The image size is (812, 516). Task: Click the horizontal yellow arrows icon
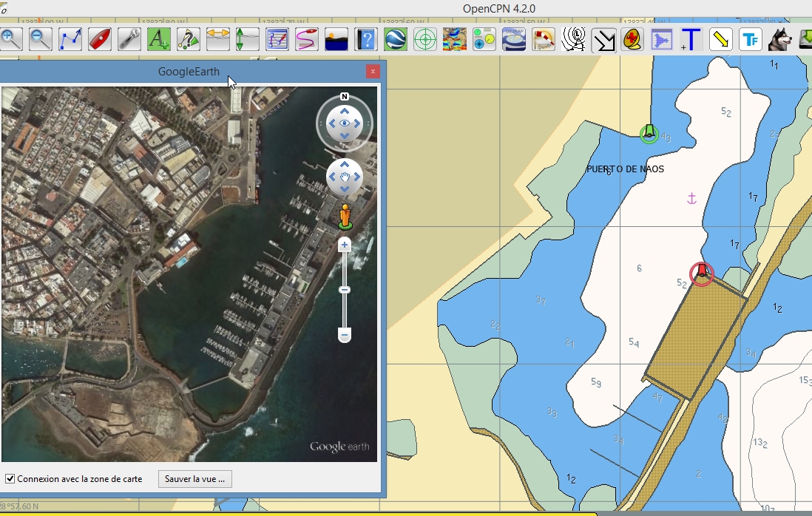point(217,39)
